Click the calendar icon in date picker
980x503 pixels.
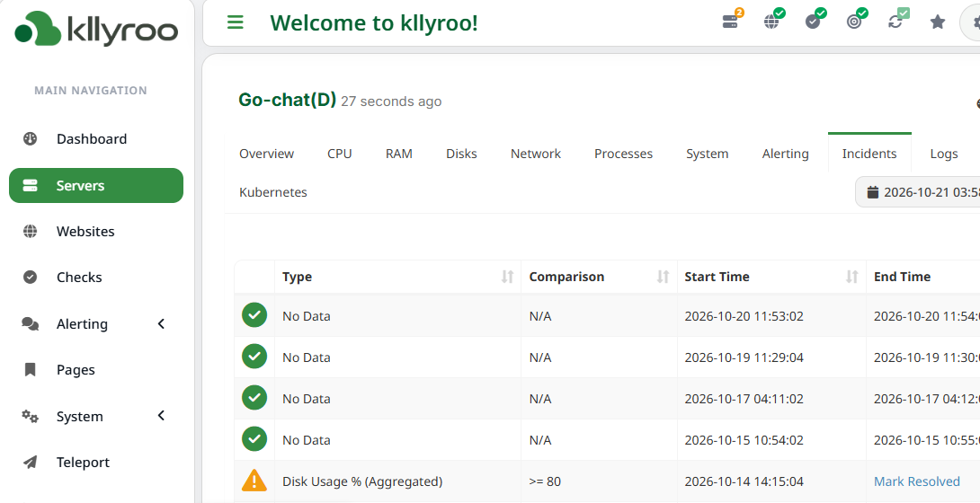(x=873, y=192)
